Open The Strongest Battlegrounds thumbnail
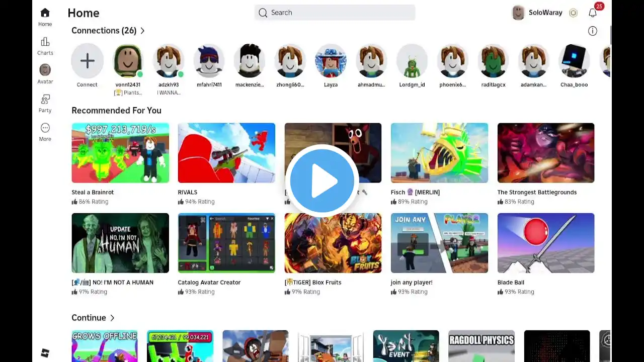Screen dimensions: 644x362 point(546,153)
